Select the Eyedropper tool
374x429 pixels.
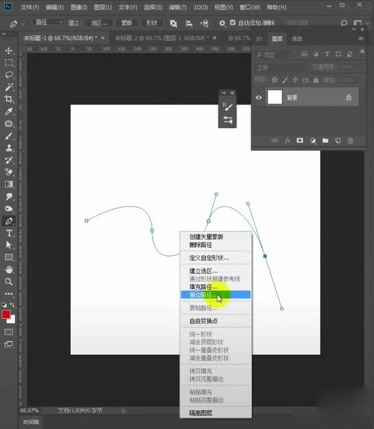9,111
